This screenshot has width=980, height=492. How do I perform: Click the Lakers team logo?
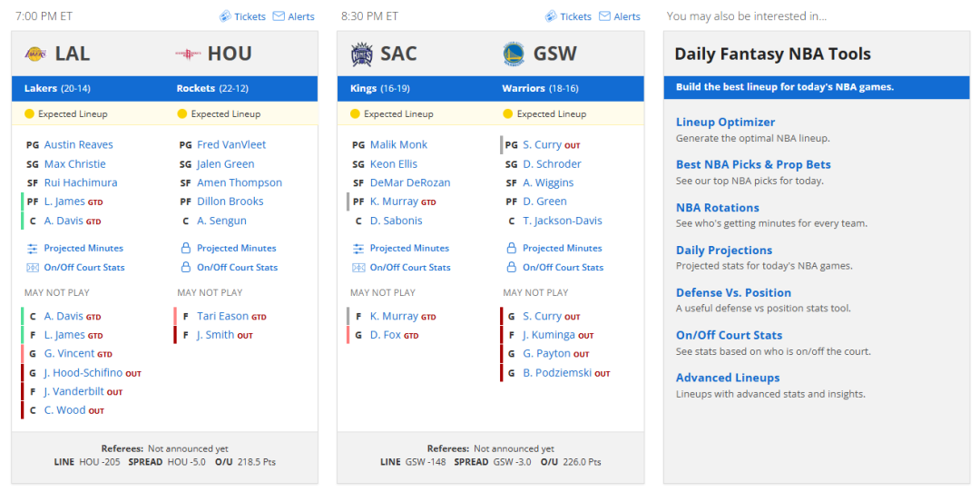35,54
